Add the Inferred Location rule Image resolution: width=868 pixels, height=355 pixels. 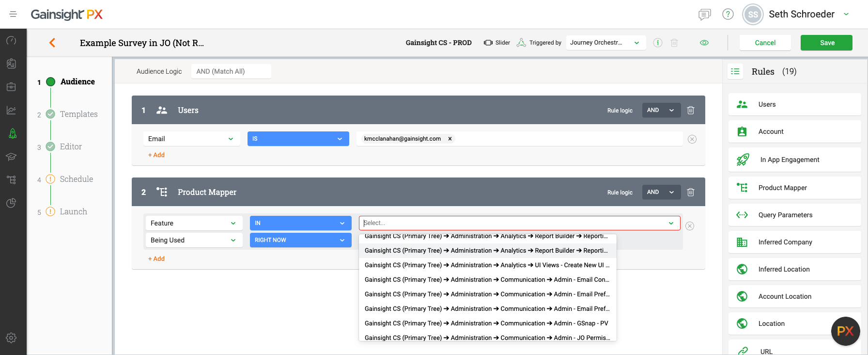[x=794, y=269]
